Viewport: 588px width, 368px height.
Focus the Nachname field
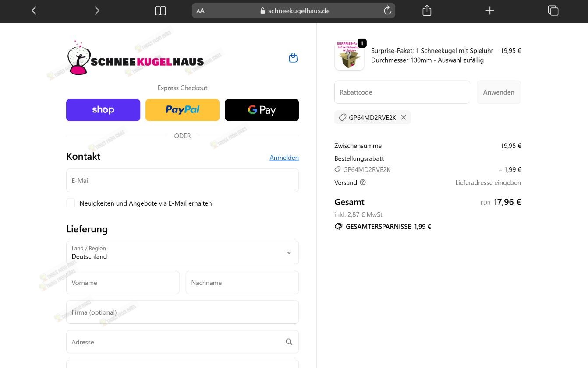click(242, 283)
